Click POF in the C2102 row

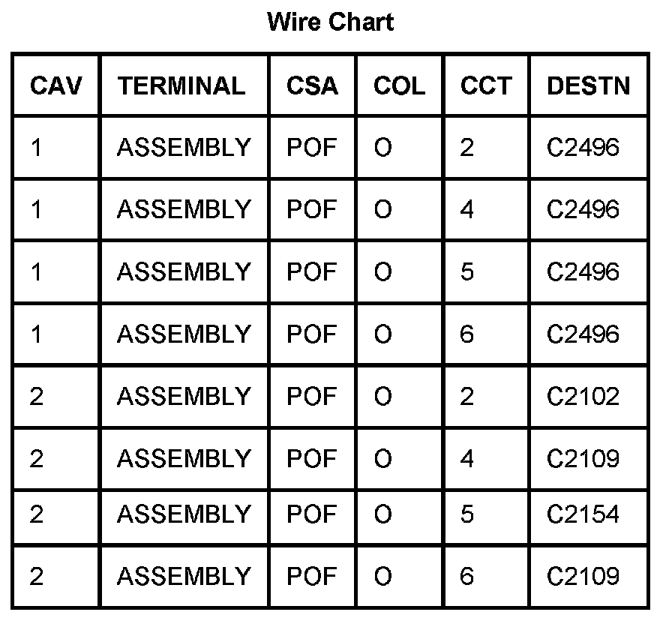click(x=312, y=396)
